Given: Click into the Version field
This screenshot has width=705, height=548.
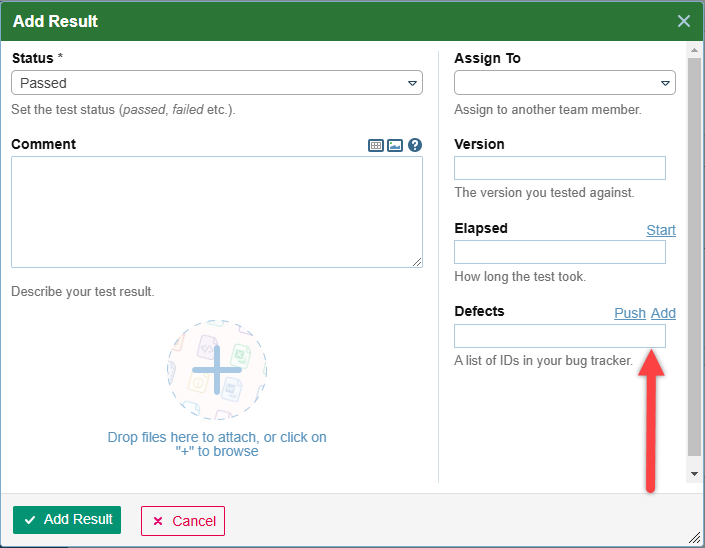Looking at the screenshot, I should pos(560,168).
